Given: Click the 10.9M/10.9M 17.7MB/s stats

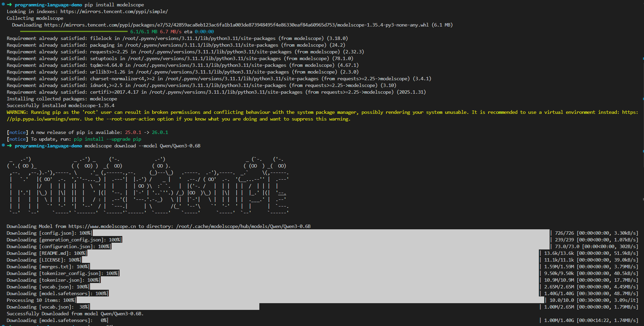Looking at the screenshot, I should pyautogui.click(x=591, y=280).
